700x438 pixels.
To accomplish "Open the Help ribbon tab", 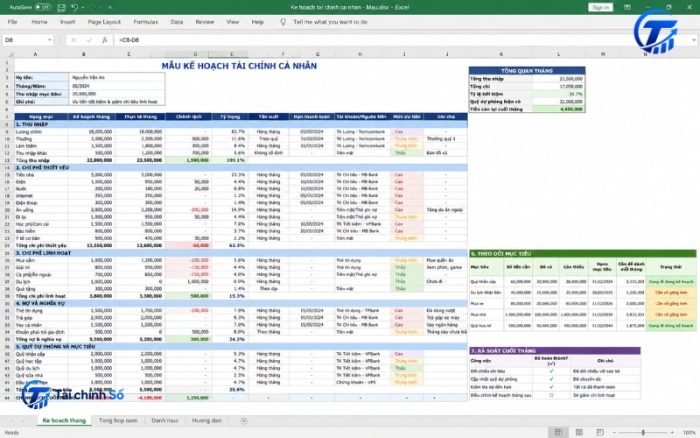I will click(x=258, y=22).
